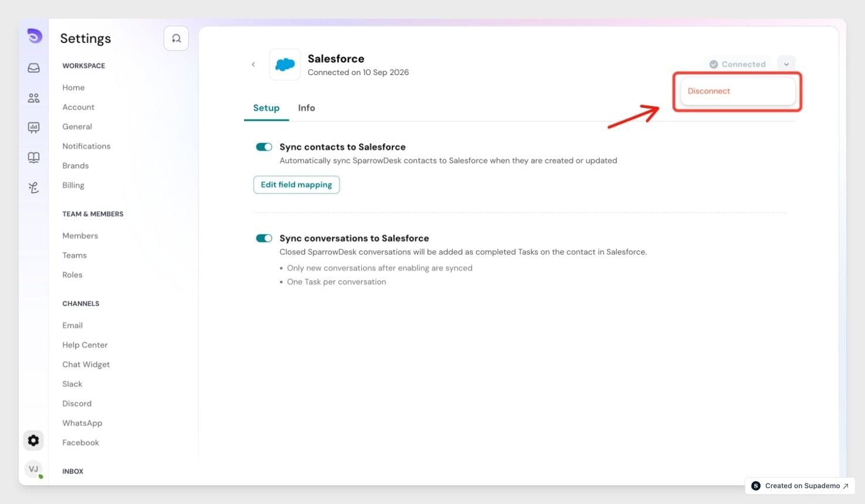
Task: Switch to the Info tab
Action: tap(306, 108)
